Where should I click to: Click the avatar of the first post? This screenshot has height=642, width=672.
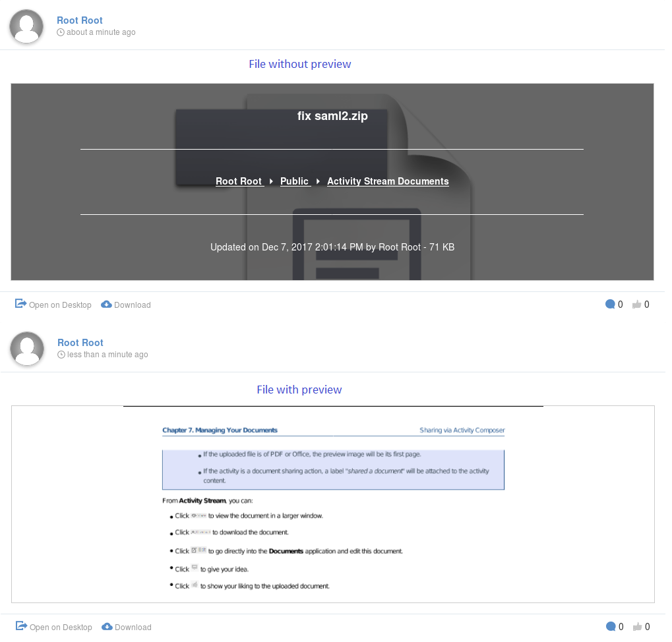click(x=26, y=26)
